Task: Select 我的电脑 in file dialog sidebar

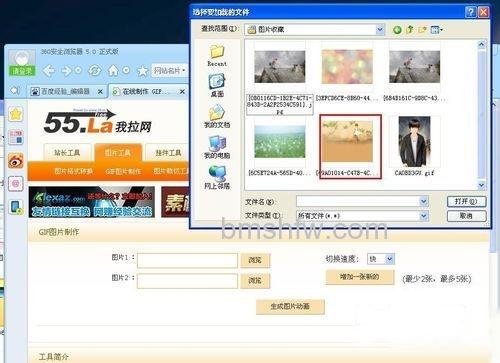Action: tap(217, 147)
